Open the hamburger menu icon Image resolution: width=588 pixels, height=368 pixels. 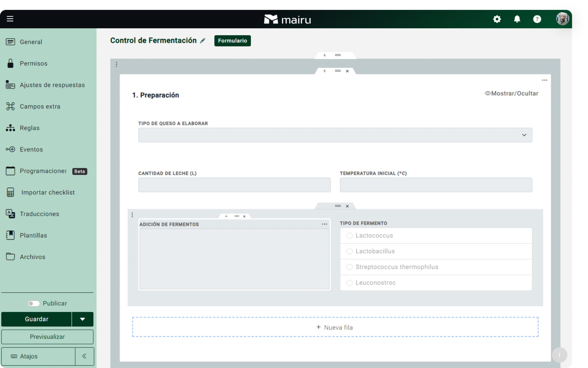(x=10, y=19)
